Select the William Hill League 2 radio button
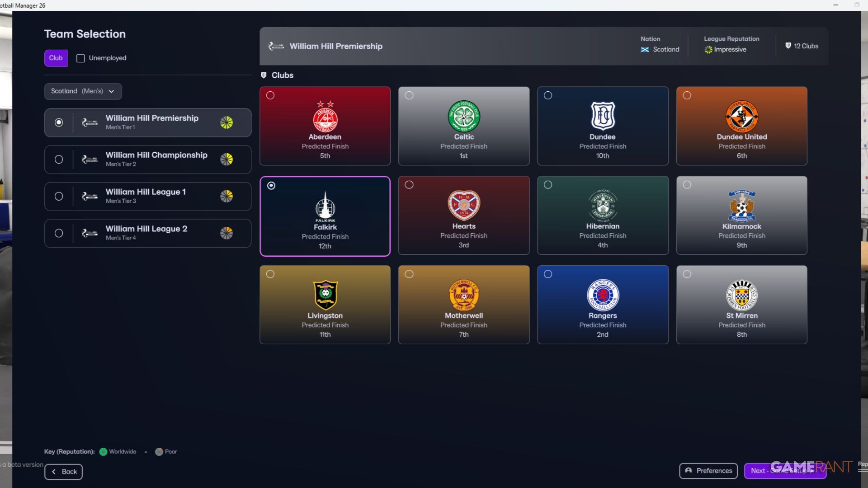The height and width of the screenshot is (488, 868). coord(59,233)
